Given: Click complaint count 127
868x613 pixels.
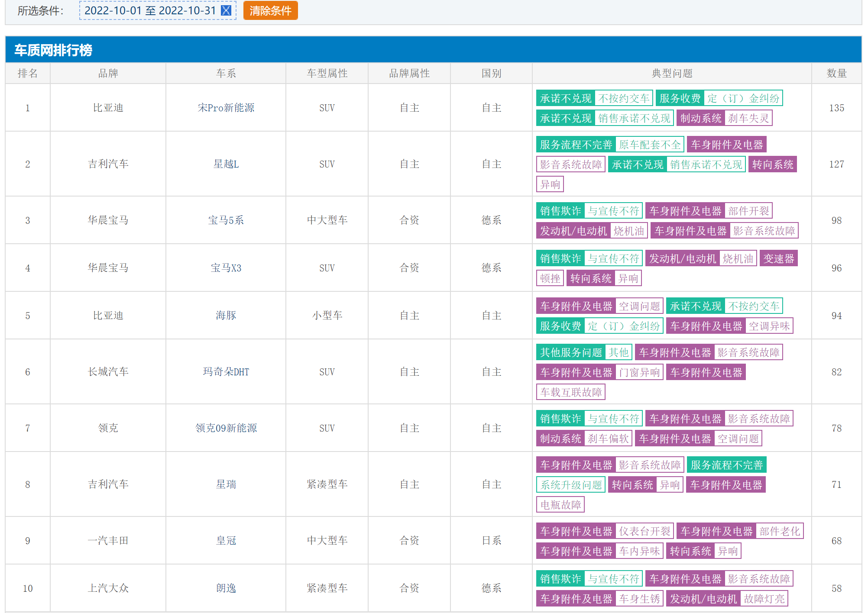Looking at the screenshot, I should pos(836,164).
